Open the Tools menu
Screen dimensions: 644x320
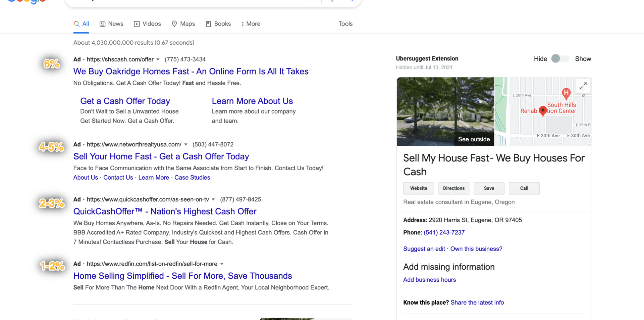[345, 24]
